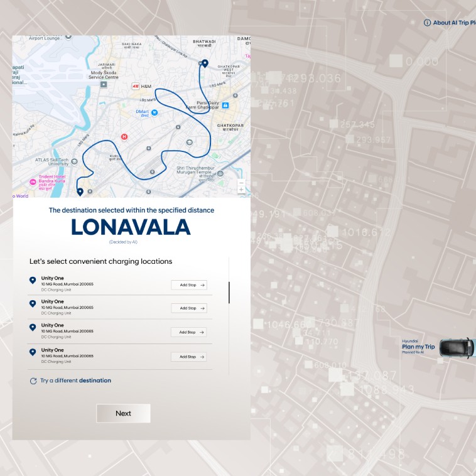Click the charging list scrollbar thumb
The image size is (476, 476).
pyautogui.click(x=229, y=293)
